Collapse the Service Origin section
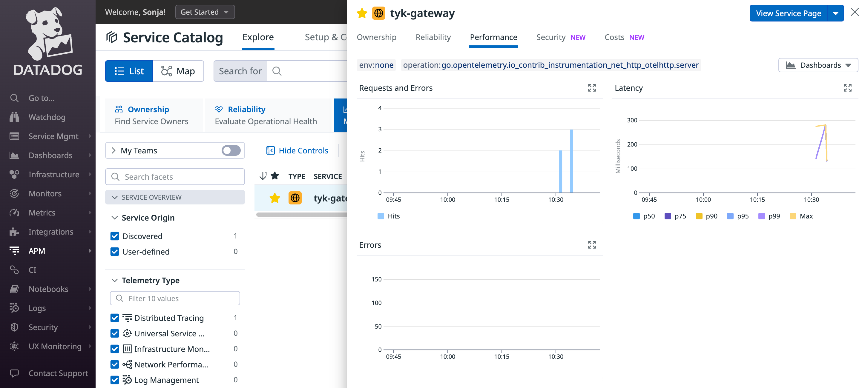Screen dimensions: 868x388 115,218
